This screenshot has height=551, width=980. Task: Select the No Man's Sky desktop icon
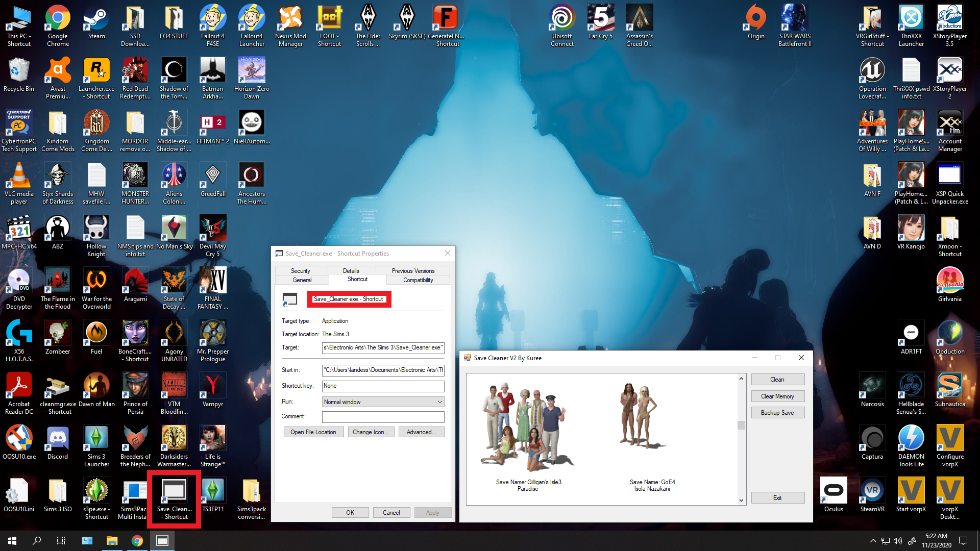174,232
